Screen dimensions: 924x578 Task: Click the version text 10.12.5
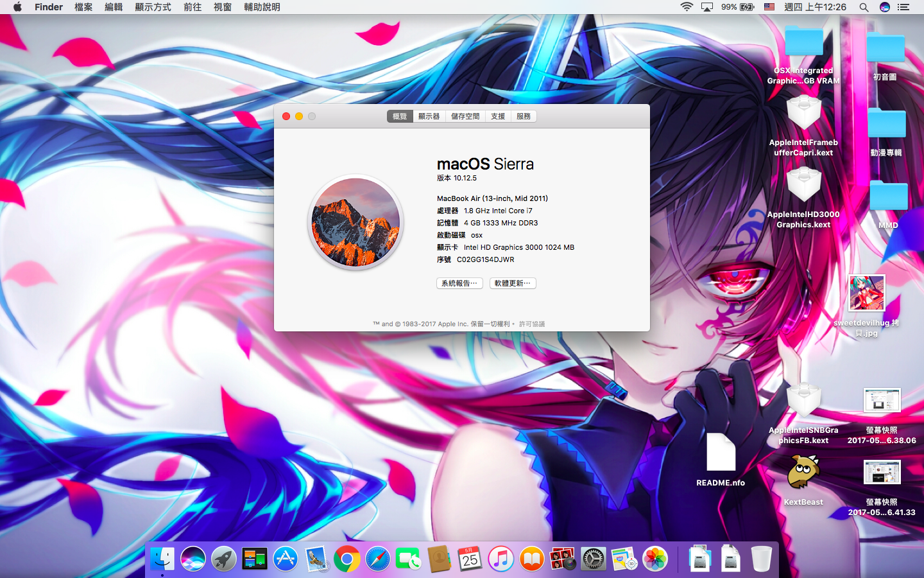tap(465, 178)
